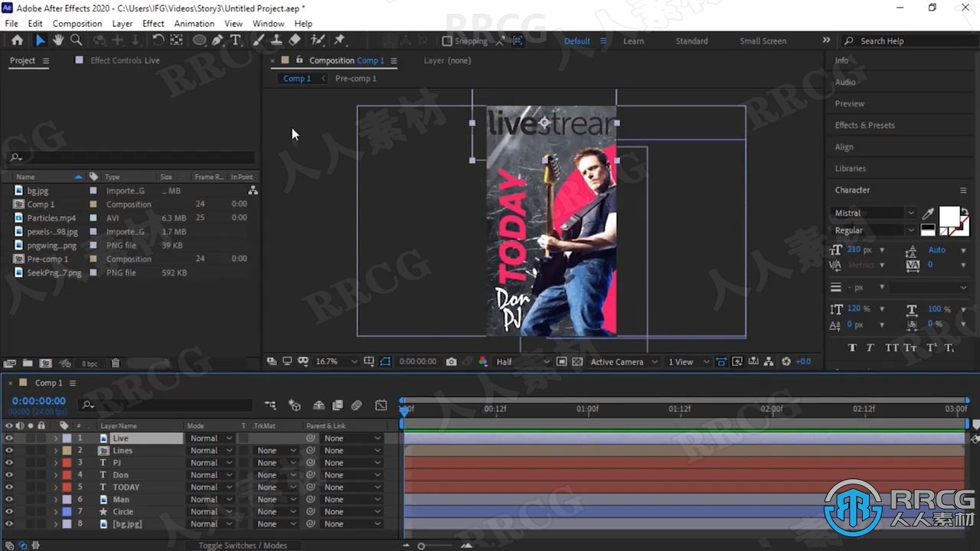Open the Animation menu
This screenshot has height=551, width=980.
click(194, 24)
